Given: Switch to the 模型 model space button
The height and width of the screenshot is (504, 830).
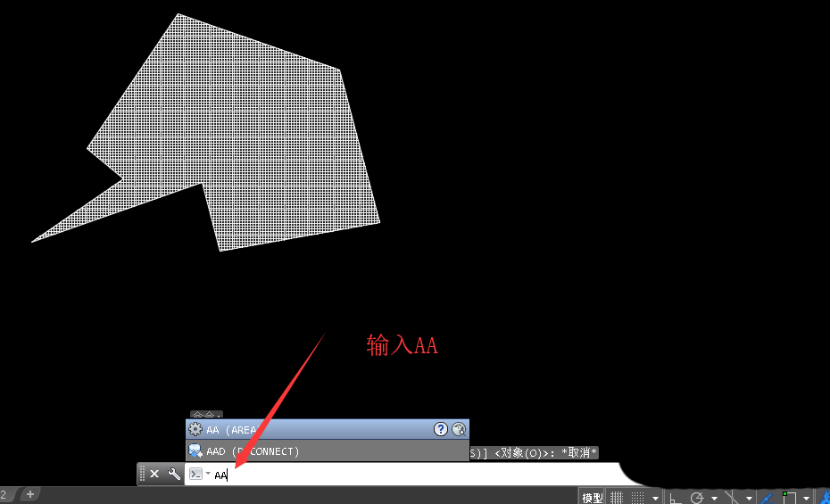Looking at the screenshot, I should tap(593, 498).
